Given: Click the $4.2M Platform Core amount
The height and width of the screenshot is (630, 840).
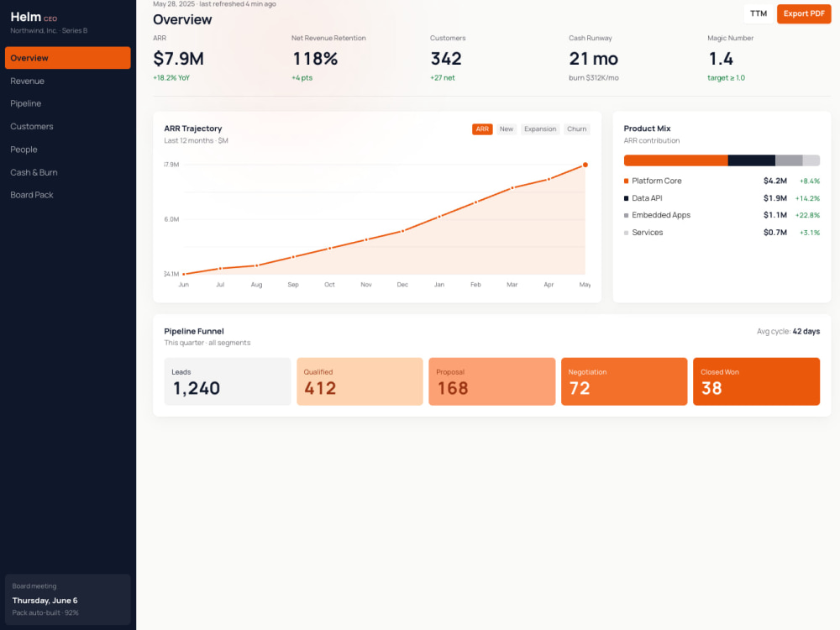Looking at the screenshot, I should (x=775, y=181).
